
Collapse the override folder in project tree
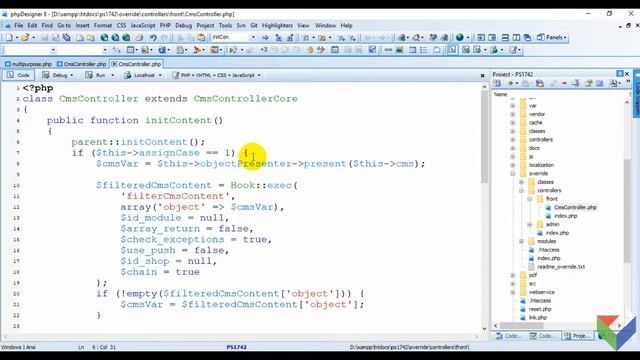pyautogui.click(x=513, y=173)
